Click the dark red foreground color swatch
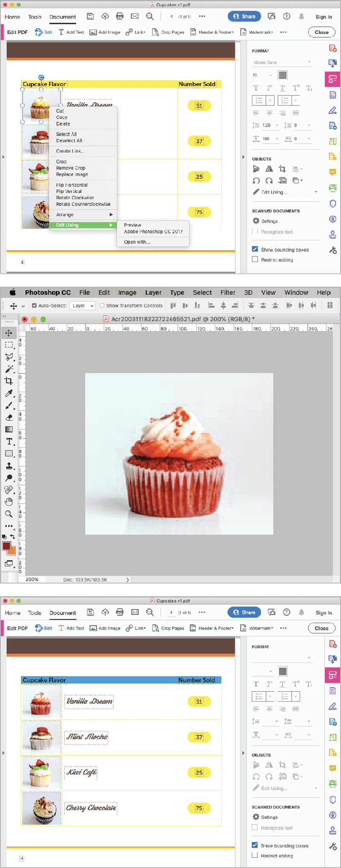 (6, 546)
